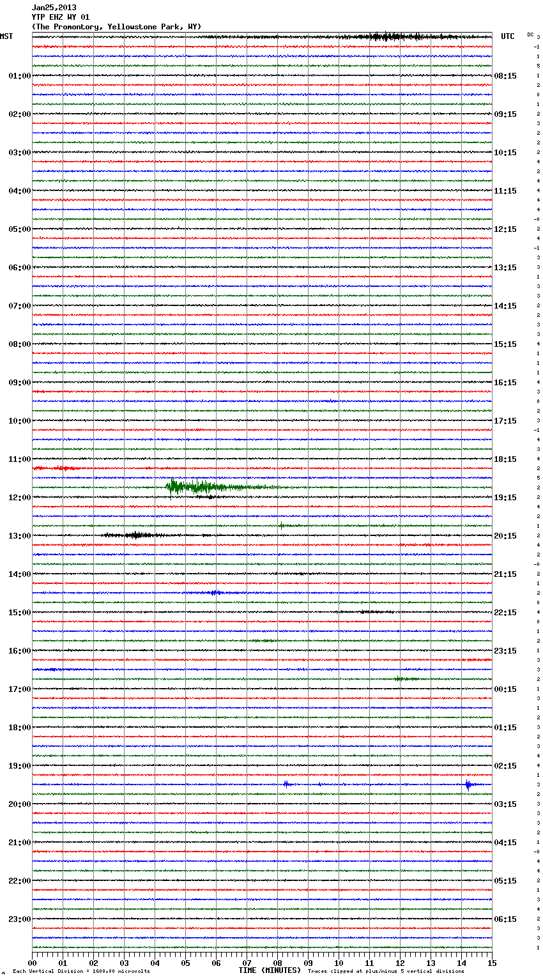Click the 03 minute tick on bottom axis
Viewport: 543px width, 980px height.
124,963
